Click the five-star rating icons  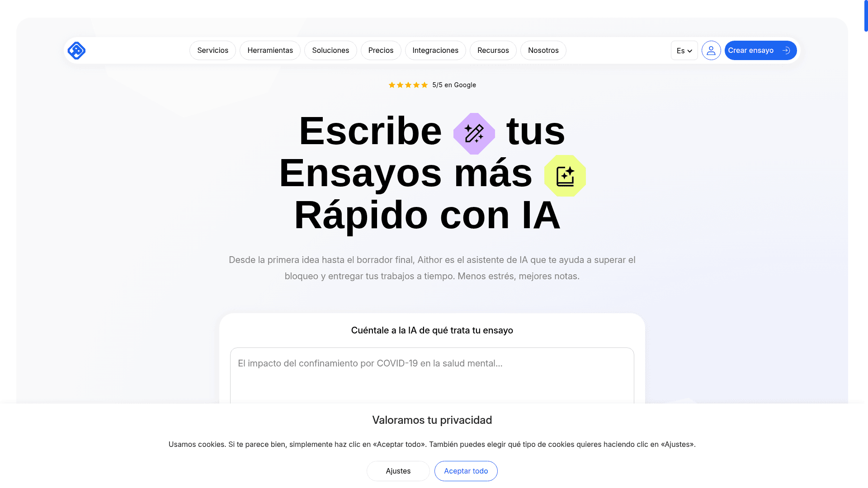[408, 85]
